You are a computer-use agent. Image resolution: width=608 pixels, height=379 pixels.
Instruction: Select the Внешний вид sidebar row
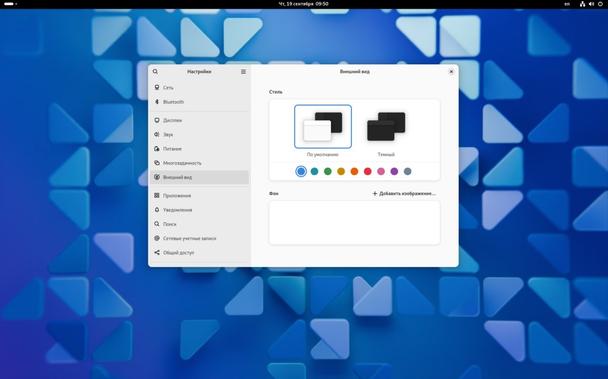pyautogui.click(x=200, y=177)
